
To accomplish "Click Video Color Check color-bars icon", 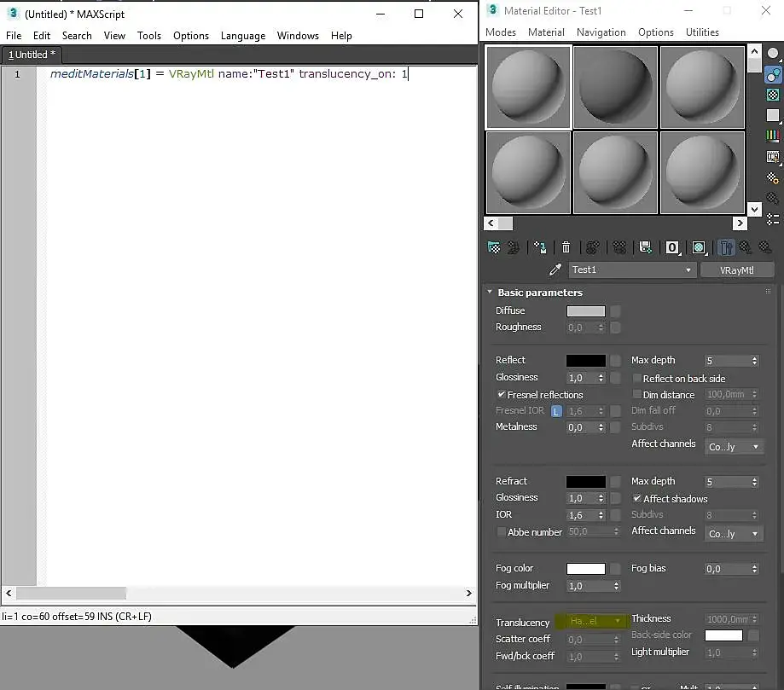I will click(x=773, y=136).
